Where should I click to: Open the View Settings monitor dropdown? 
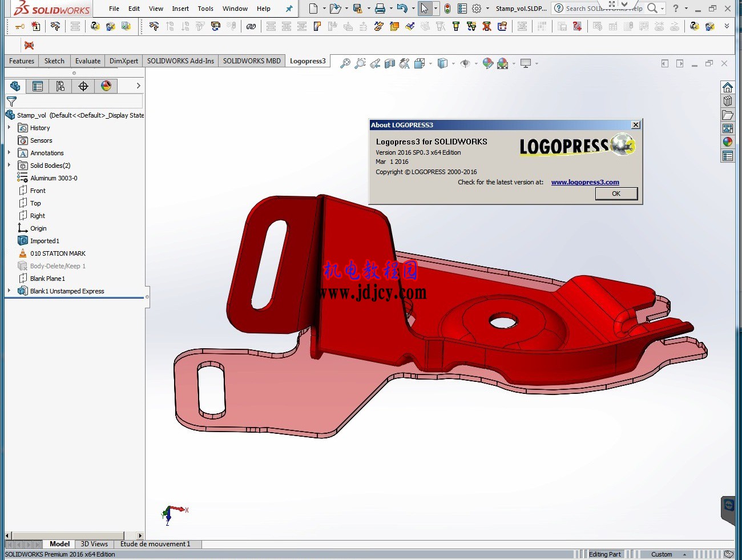(537, 63)
